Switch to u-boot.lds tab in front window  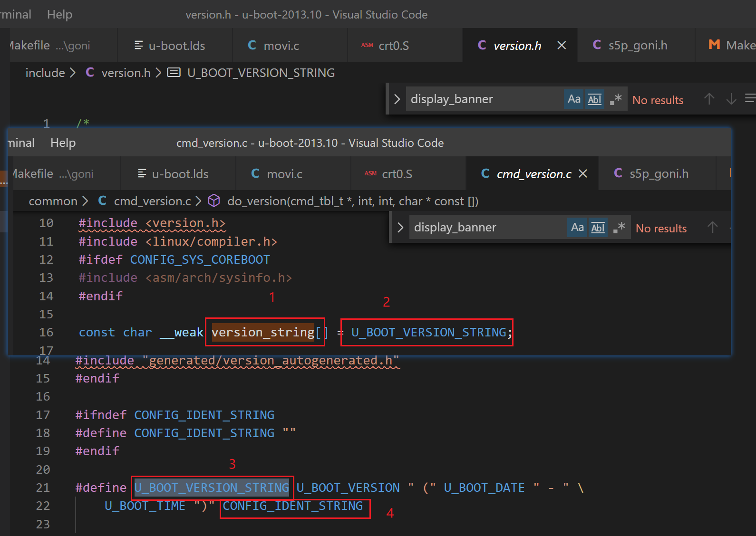[178, 173]
